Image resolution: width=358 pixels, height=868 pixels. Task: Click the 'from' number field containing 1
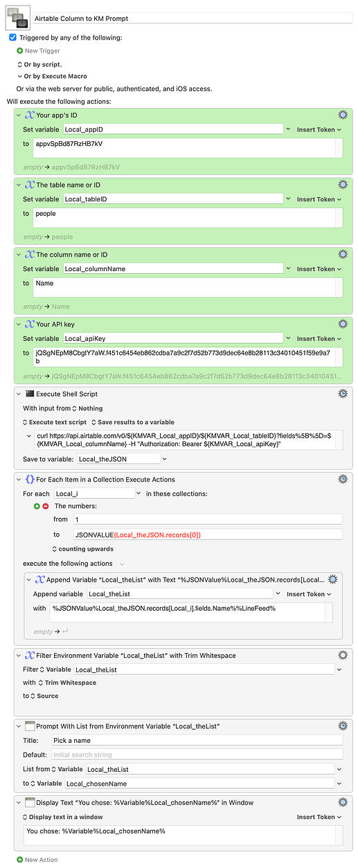[208, 519]
